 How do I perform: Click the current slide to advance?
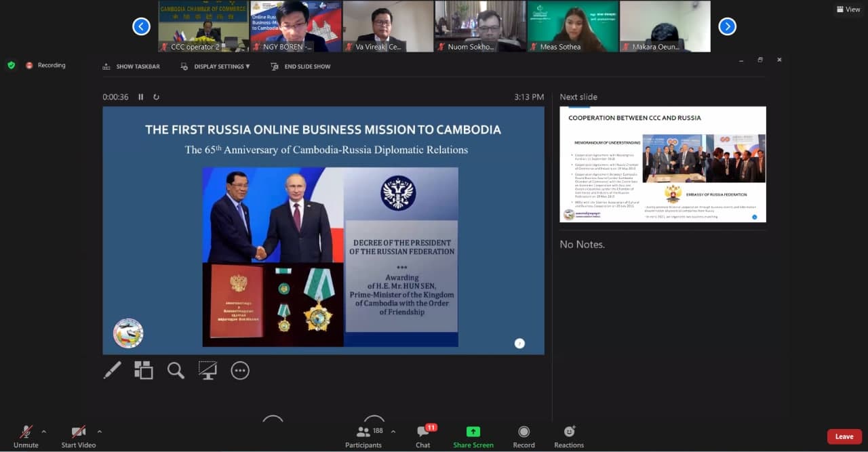click(323, 230)
